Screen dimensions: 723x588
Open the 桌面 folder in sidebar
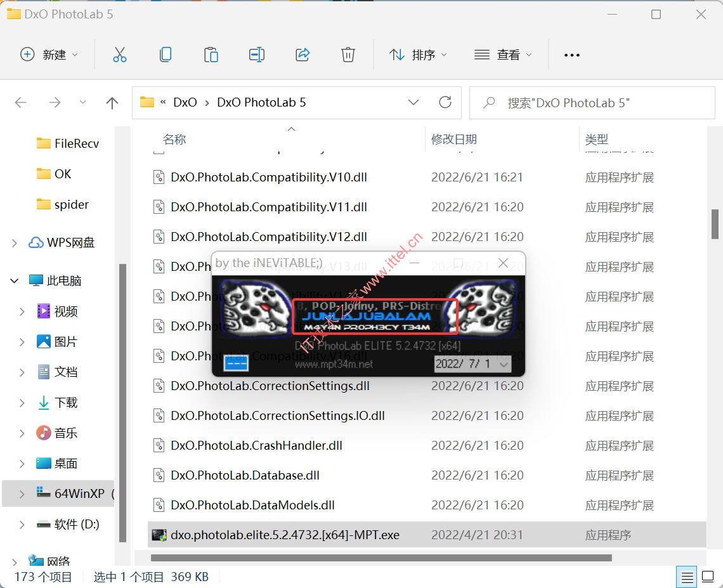click(x=57, y=464)
